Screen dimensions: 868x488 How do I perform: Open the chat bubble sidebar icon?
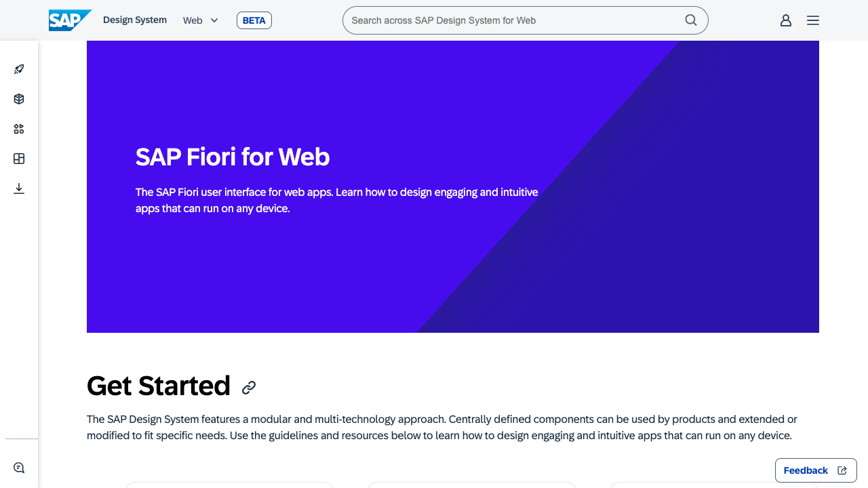tap(19, 468)
